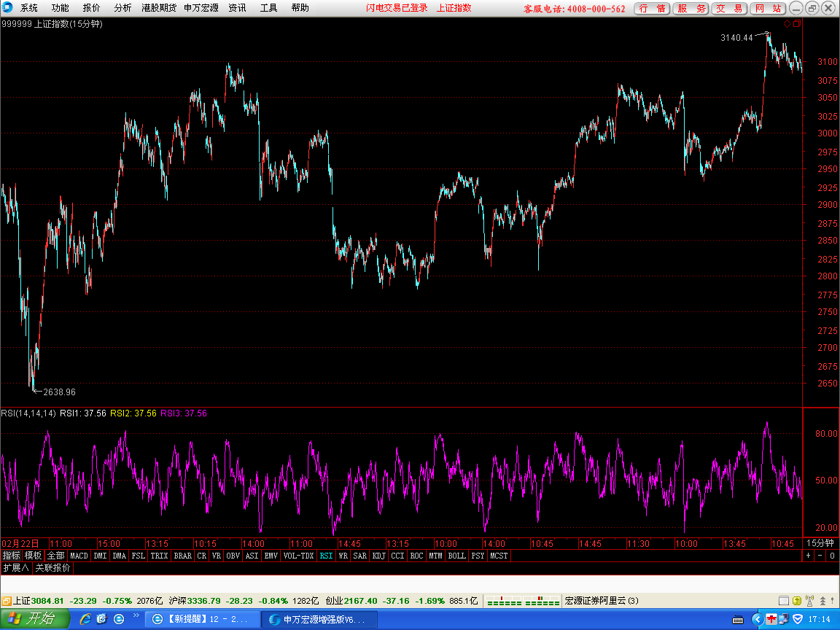Click the shield security tray icon
This screenshot has width=840, height=630.
[798, 619]
